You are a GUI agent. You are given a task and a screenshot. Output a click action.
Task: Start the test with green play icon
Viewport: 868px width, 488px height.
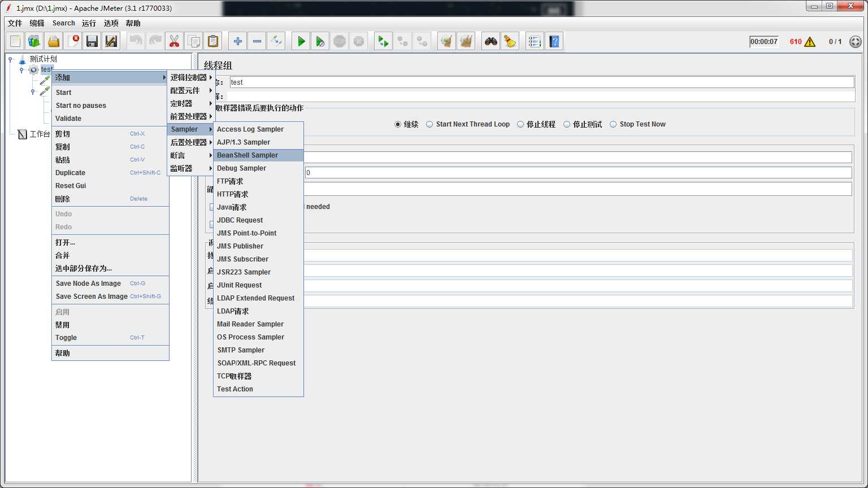pos(301,41)
